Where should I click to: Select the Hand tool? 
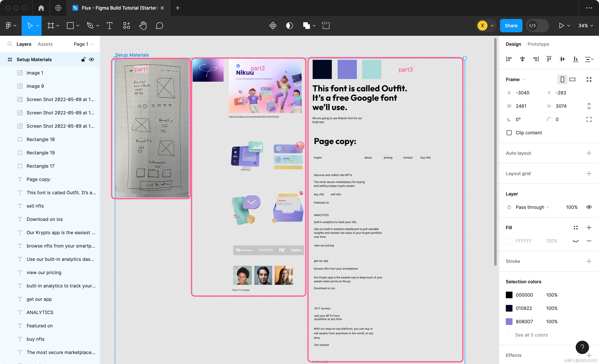click(x=143, y=26)
